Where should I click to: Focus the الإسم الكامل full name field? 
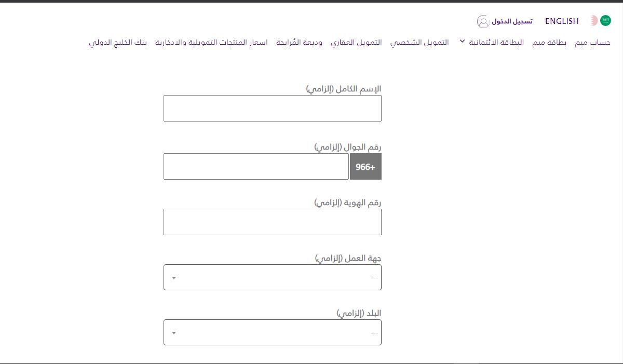point(273,108)
